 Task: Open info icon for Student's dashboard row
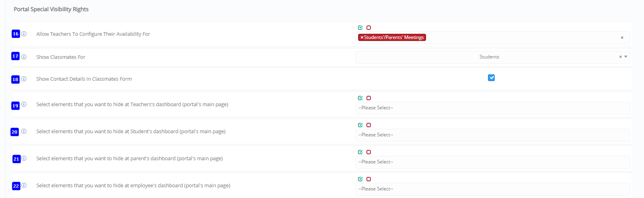24,131
